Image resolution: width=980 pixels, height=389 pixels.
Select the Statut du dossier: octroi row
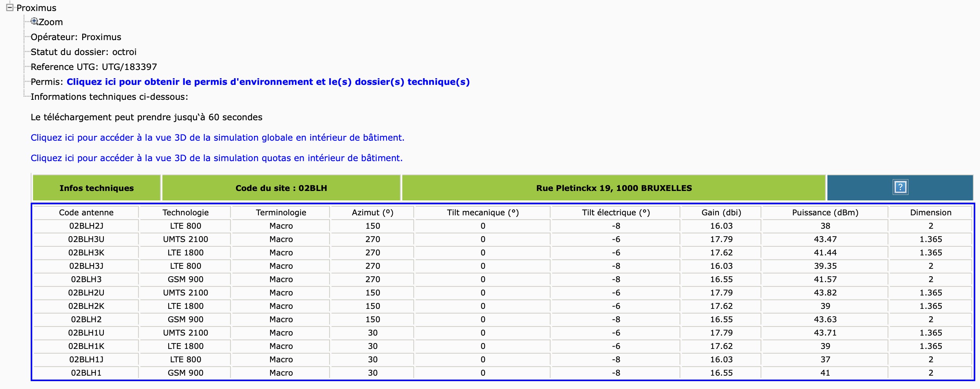click(83, 52)
